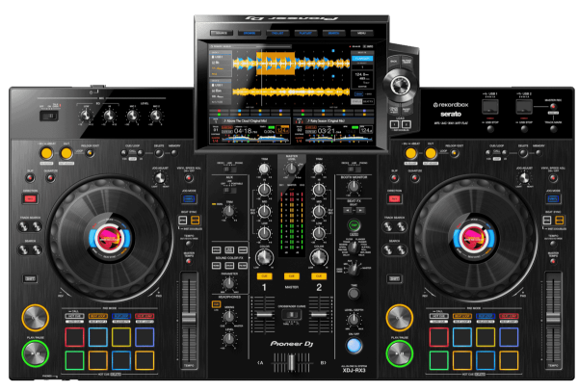Select BEAT LOOP pad mode on deck 1
Screen dimensions: 578x392
click(x=97, y=316)
